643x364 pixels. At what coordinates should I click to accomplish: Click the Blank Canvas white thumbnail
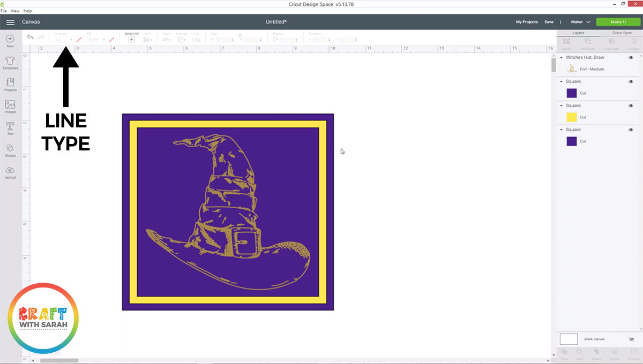pyautogui.click(x=569, y=339)
